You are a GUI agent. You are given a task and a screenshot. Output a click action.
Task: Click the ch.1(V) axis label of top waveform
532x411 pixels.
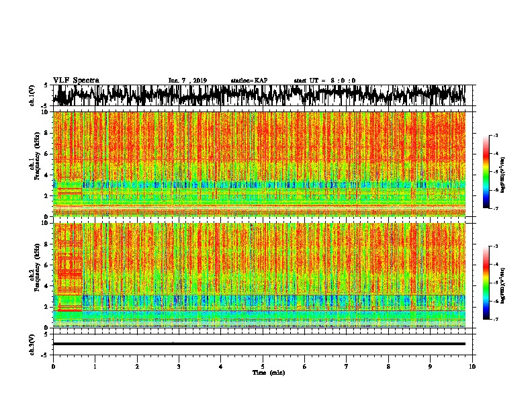coord(32,95)
